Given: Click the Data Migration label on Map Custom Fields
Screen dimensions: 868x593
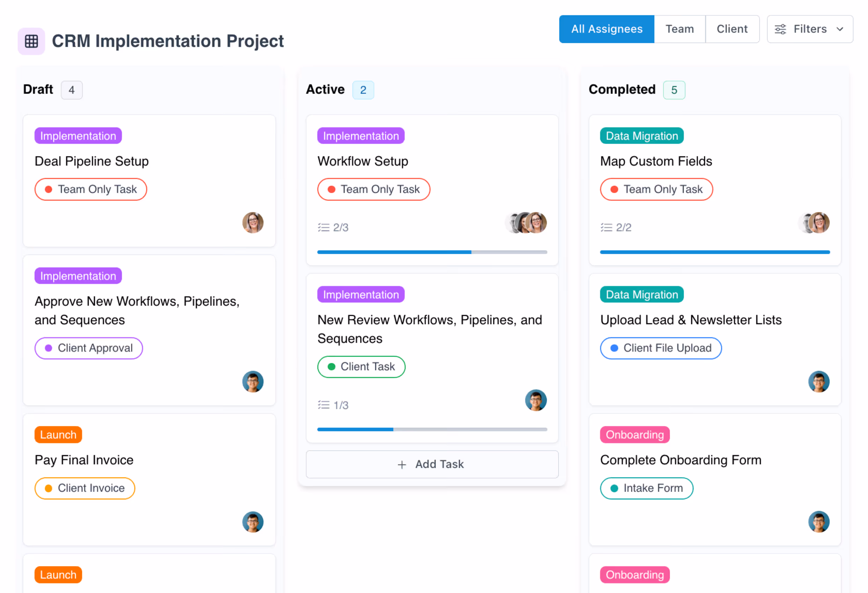Looking at the screenshot, I should (x=641, y=136).
